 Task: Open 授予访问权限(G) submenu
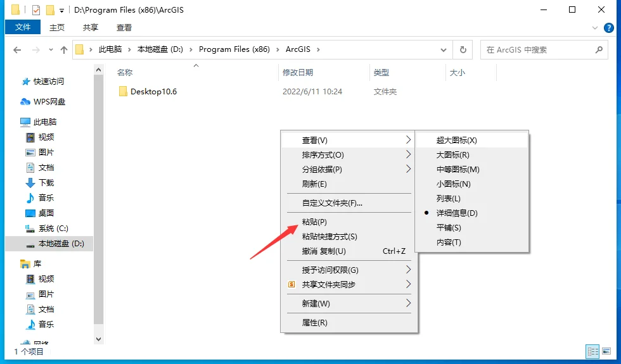pyautogui.click(x=348, y=270)
